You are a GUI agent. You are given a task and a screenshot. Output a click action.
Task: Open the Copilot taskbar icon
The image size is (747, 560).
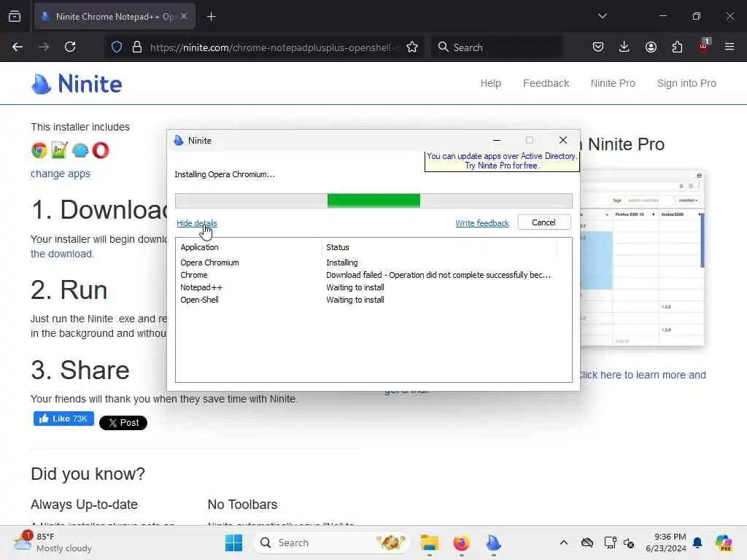pos(724,542)
